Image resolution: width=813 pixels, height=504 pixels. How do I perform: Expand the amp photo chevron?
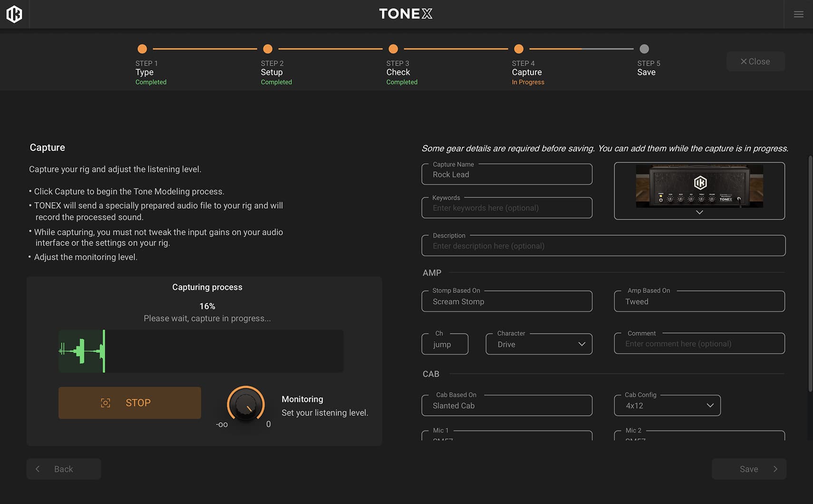699,213
